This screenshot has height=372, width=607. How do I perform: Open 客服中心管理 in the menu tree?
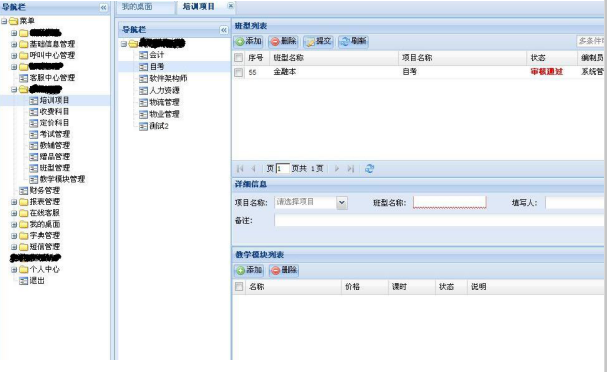(52, 78)
